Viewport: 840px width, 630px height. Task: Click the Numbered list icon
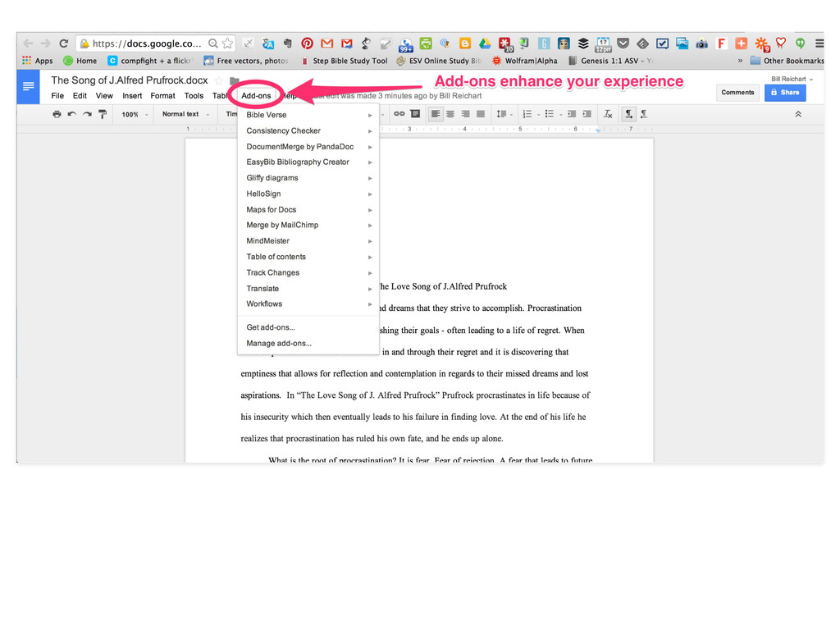click(x=527, y=113)
